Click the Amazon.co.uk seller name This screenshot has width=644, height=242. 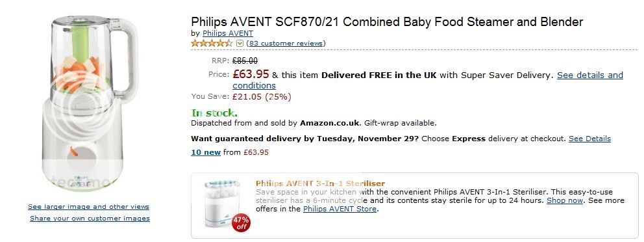[330, 123]
